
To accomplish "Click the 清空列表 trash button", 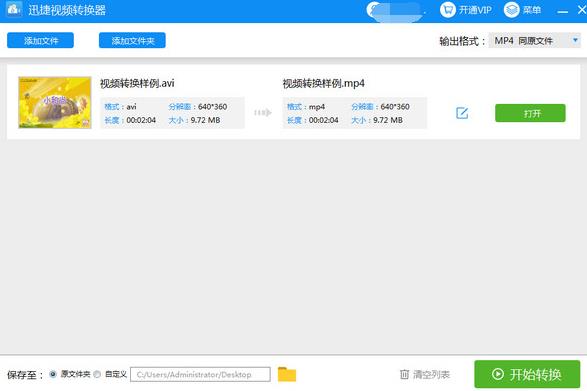I will (425, 374).
